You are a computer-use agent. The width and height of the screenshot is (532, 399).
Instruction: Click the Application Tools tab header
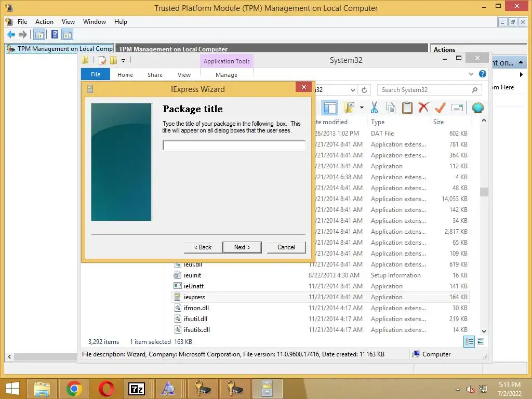[x=227, y=61]
